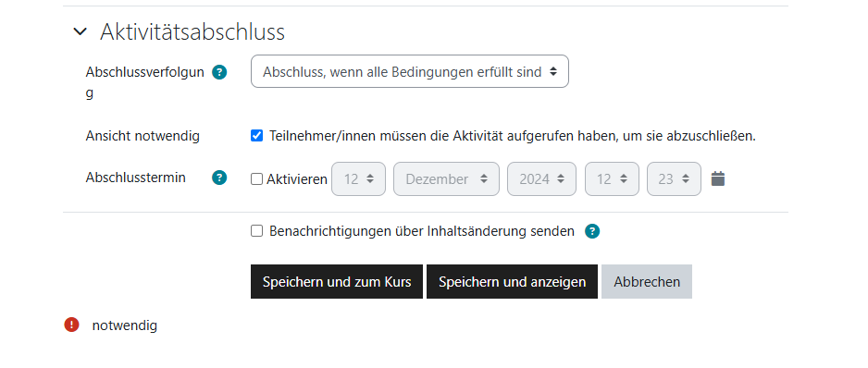Open the 2024 year dropdown
868x368 pixels.
tap(542, 178)
